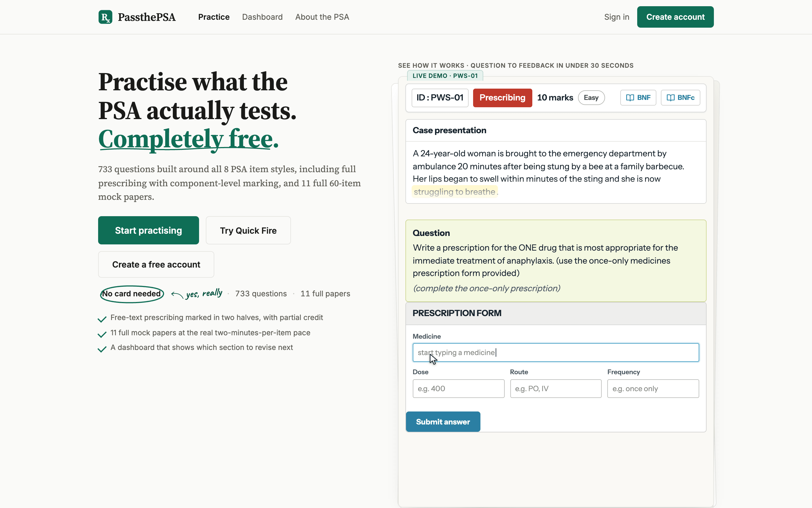Click checkmark beside 'A dashboard that shows' line
Image resolution: width=812 pixels, height=508 pixels.
tap(102, 349)
